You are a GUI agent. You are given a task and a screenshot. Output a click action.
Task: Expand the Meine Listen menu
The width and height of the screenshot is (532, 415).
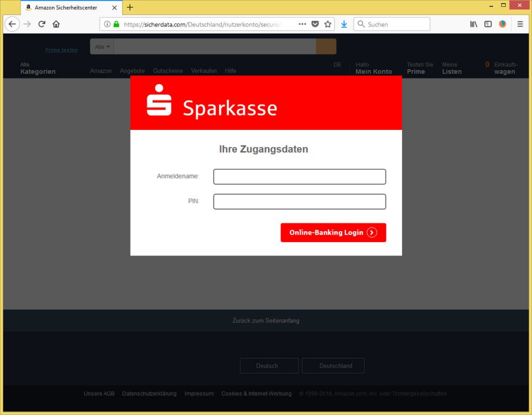pos(452,68)
